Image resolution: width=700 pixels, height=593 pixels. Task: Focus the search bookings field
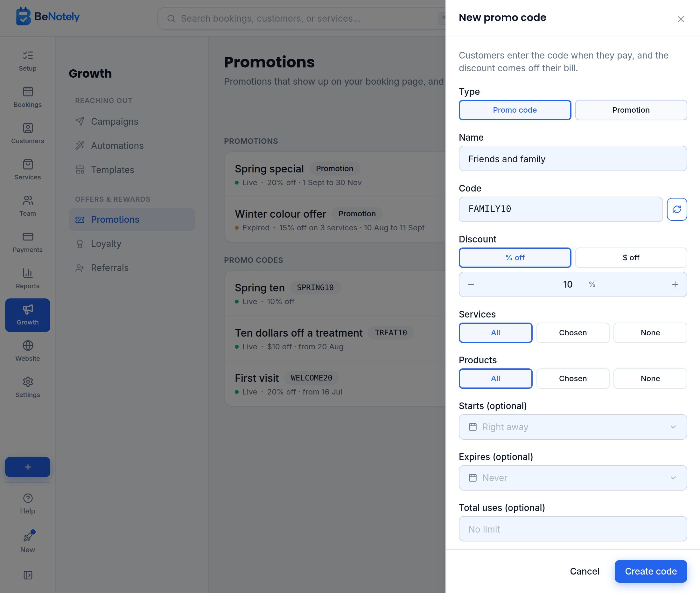pos(301,18)
